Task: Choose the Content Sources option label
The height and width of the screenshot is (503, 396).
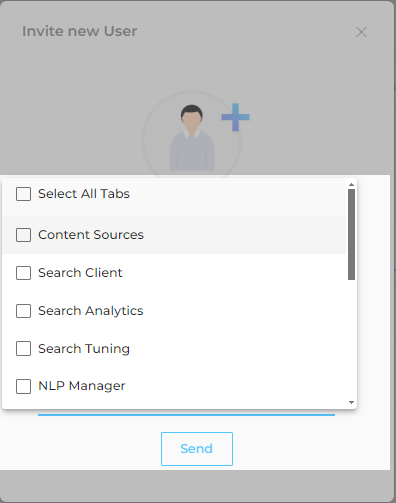Action: tap(91, 235)
